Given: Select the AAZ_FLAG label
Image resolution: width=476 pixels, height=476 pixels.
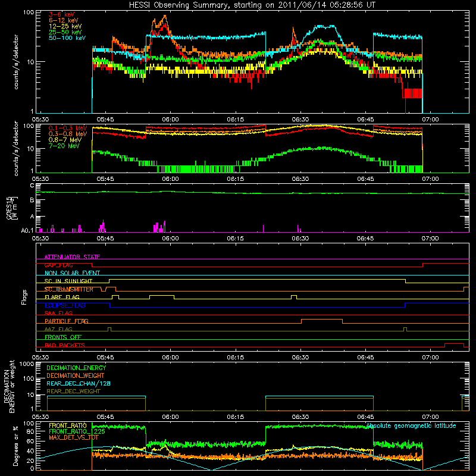Looking at the screenshot, I should coord(58,330).
